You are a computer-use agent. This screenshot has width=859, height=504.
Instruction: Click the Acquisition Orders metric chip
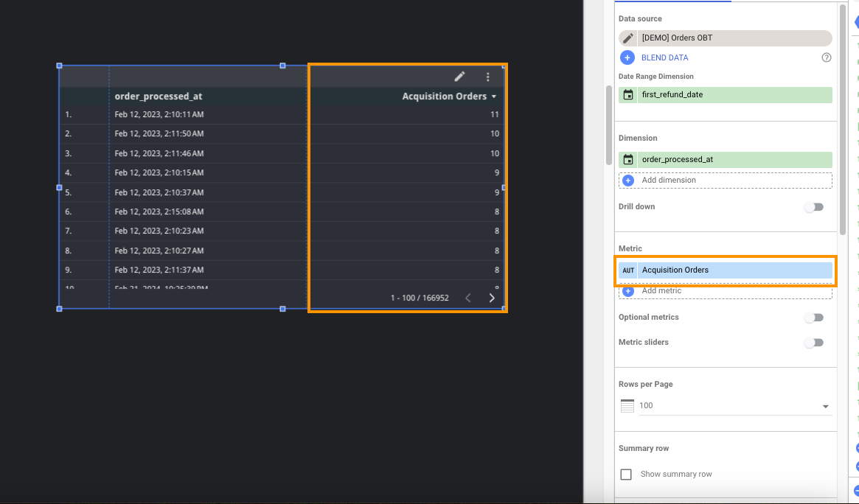tap(726, 270)
